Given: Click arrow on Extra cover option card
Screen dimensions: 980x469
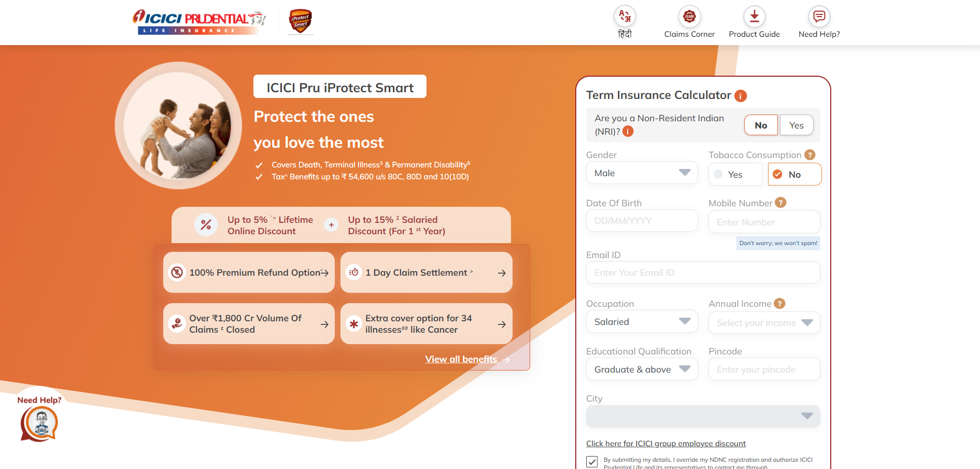Looking at the screenshot, I should pyautogui.click(x=502, y=324).
